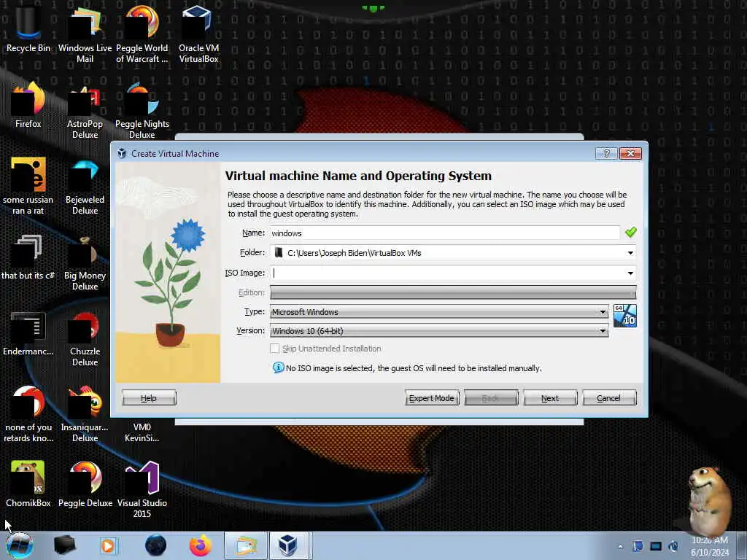
Task: Open the Version dropdown Windows 10 (64-bit)
Action: point(438,331)
